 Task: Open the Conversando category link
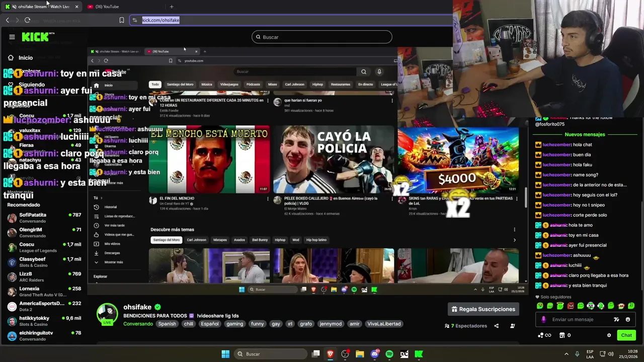138,324
